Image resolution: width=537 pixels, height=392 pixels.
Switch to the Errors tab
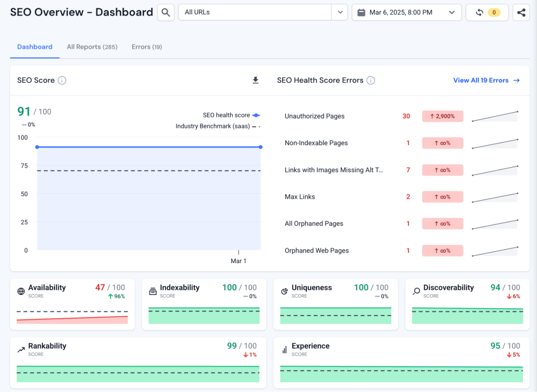pos(146,47)
